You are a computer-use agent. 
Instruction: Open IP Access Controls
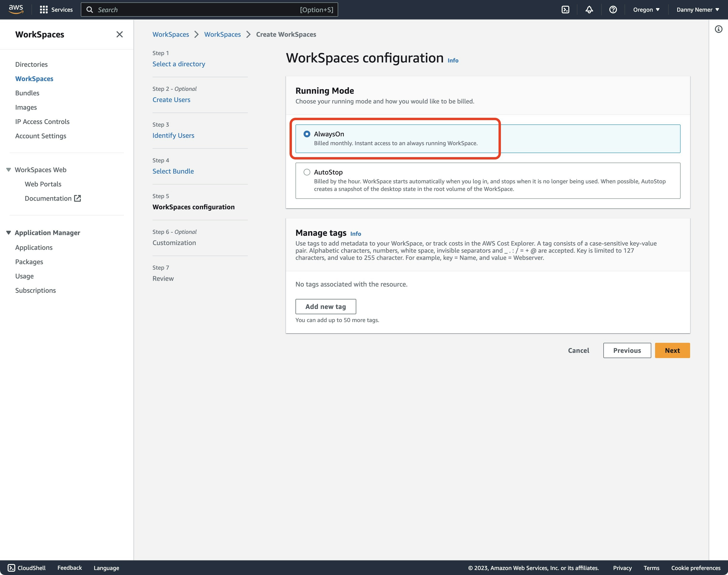pyautogui.click(x=42, y=122)
